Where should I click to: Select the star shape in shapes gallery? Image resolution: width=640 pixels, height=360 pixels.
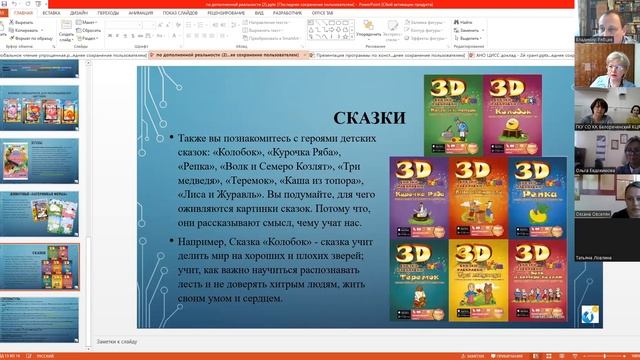[x=345, y=37]
